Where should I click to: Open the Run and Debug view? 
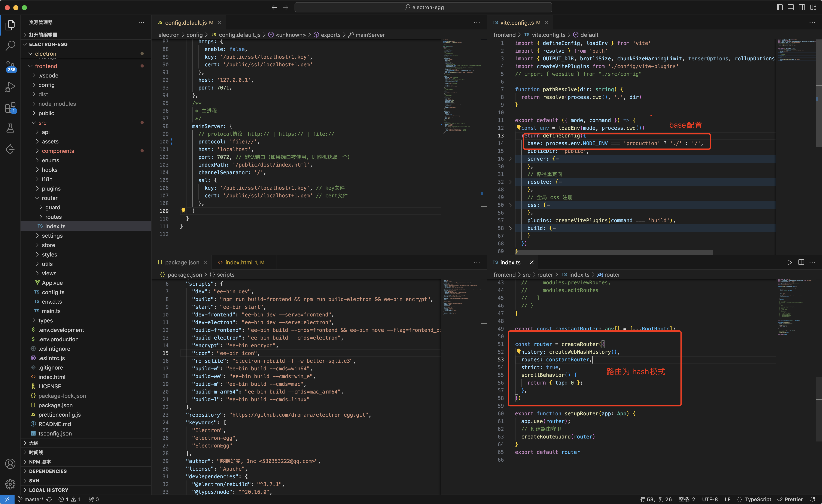pyautogui.click(x=10, y=87)
